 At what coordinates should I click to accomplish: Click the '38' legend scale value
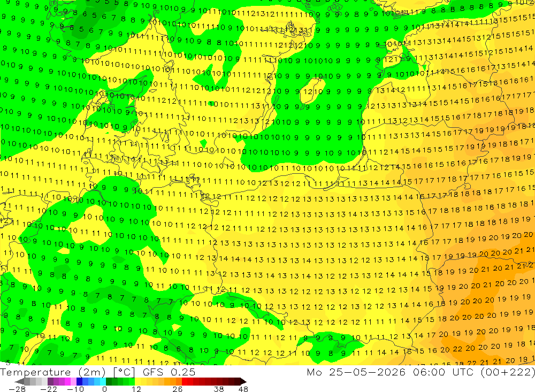click(219, 389)
